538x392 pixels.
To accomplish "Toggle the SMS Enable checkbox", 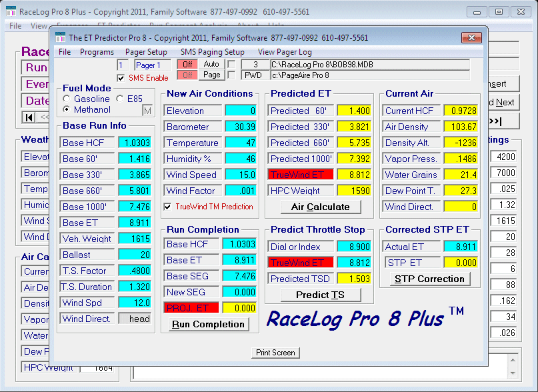I will coord(121,78).
